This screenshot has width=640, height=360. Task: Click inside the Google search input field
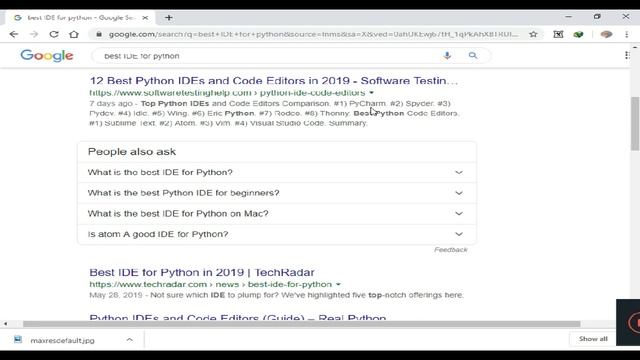pos(269,56)
